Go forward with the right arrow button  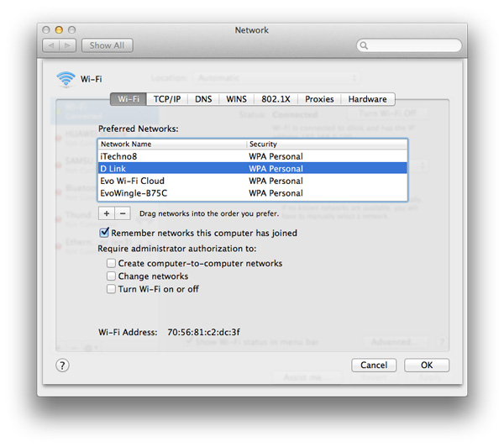click(67, 45)
